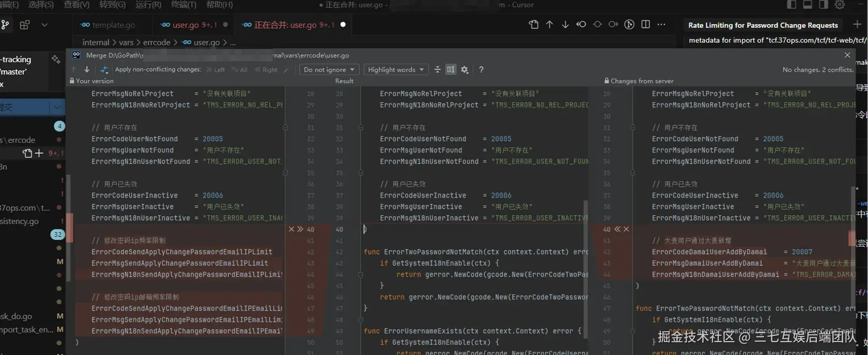The image size is (868, 355).
Task: Expand the 'Highlight words' dropdown
Action: point(396,70)
